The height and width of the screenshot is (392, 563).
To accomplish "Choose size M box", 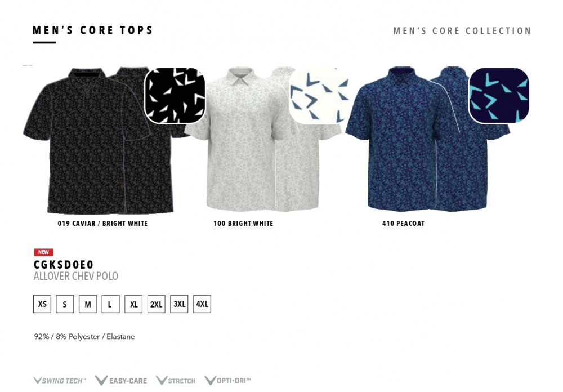I will pos(88,304).
